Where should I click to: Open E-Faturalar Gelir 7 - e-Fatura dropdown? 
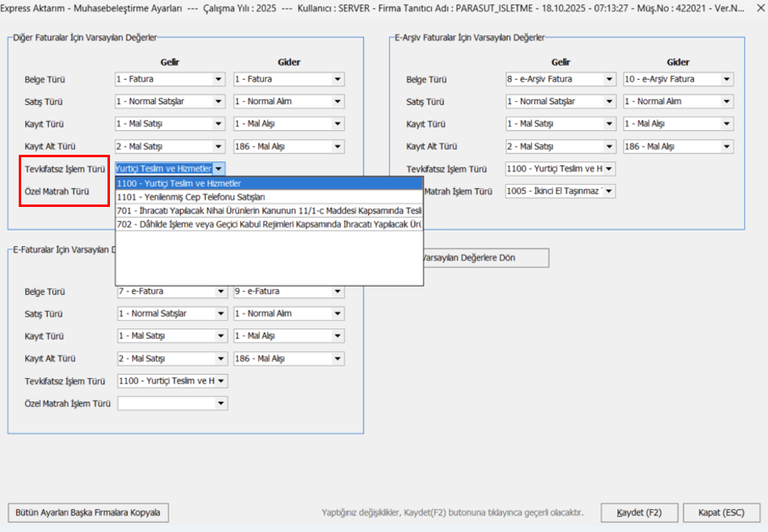point(173,292)
